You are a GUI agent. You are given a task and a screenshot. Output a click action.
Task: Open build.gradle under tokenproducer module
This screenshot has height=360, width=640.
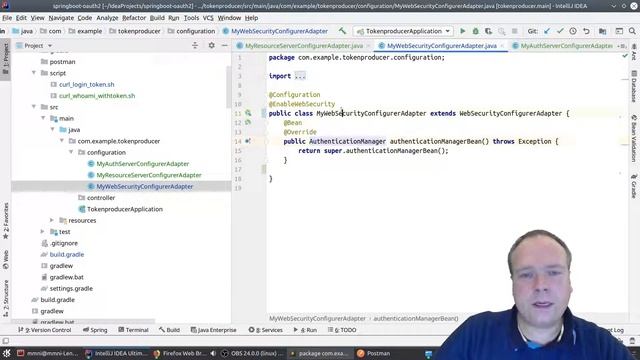67,254
